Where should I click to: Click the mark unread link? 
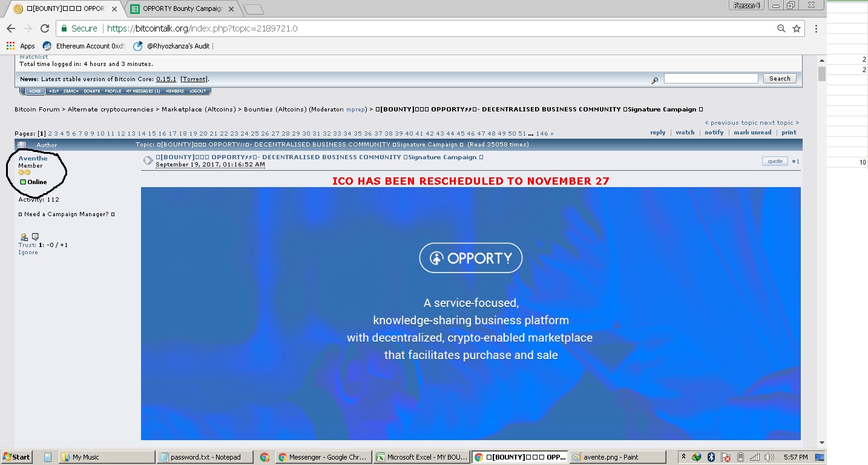coord(752,133)
